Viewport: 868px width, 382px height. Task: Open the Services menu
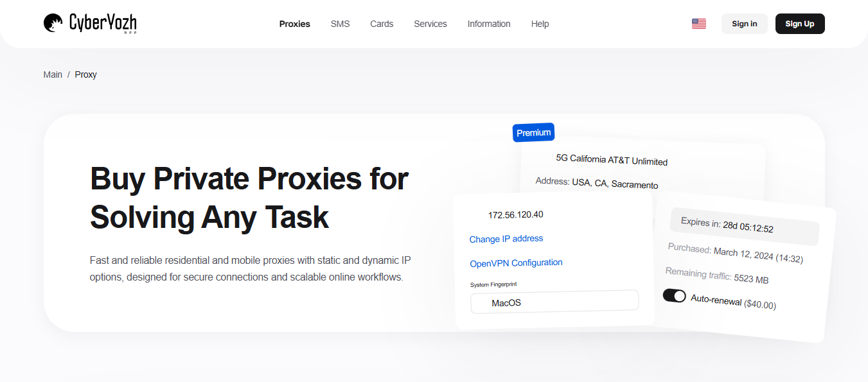coord(430,24)
